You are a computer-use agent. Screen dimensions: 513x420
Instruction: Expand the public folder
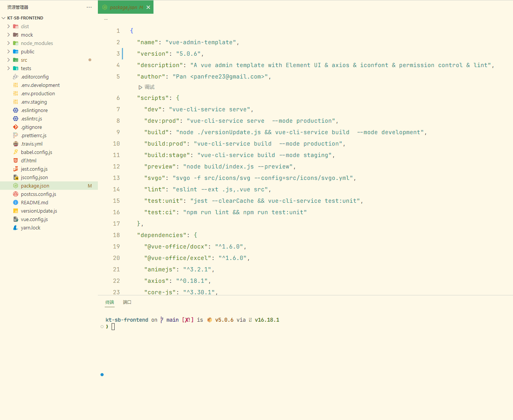point(8,51)
